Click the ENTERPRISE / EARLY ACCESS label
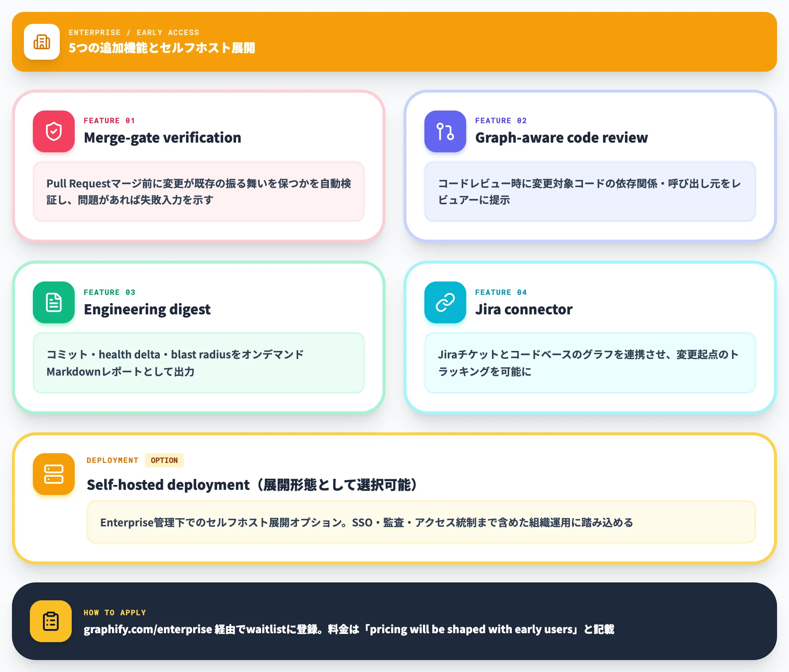 tap(134, 32)
